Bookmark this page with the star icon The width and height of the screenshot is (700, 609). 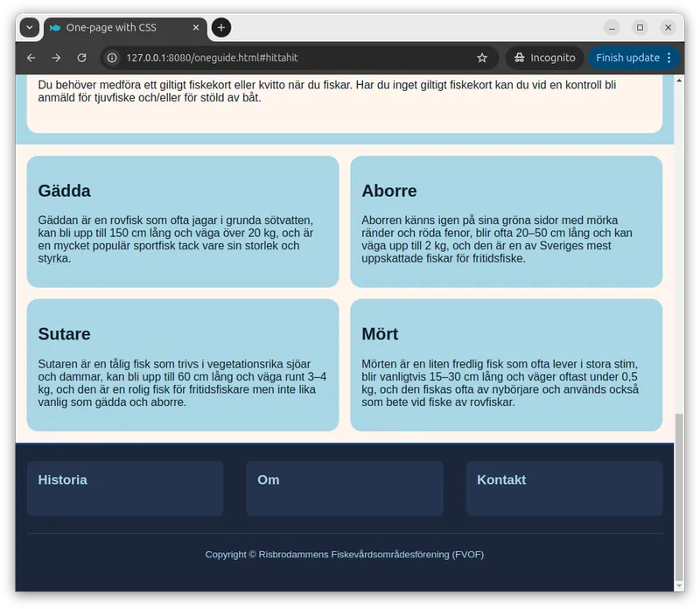pos(482,58)
